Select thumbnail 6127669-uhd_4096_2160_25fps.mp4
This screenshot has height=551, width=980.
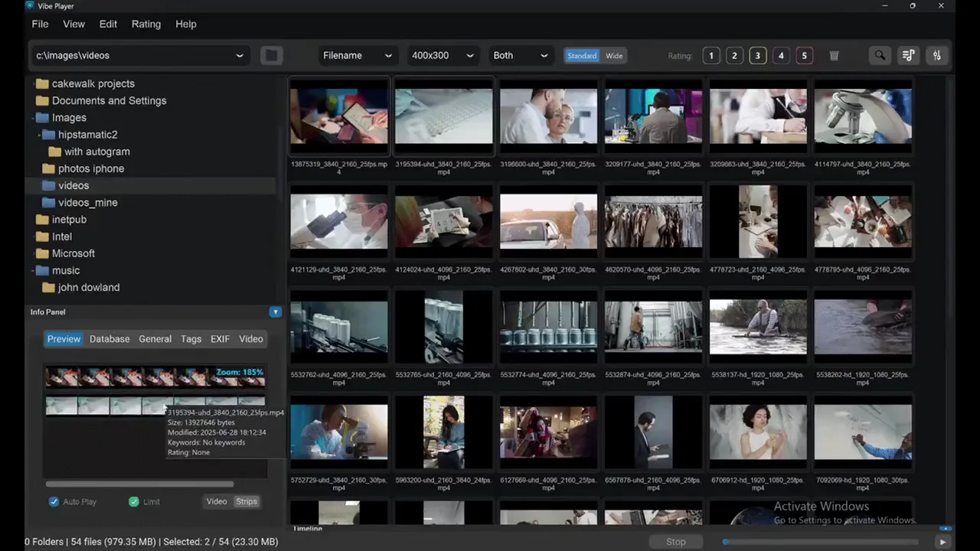click(x=548, y=432)
